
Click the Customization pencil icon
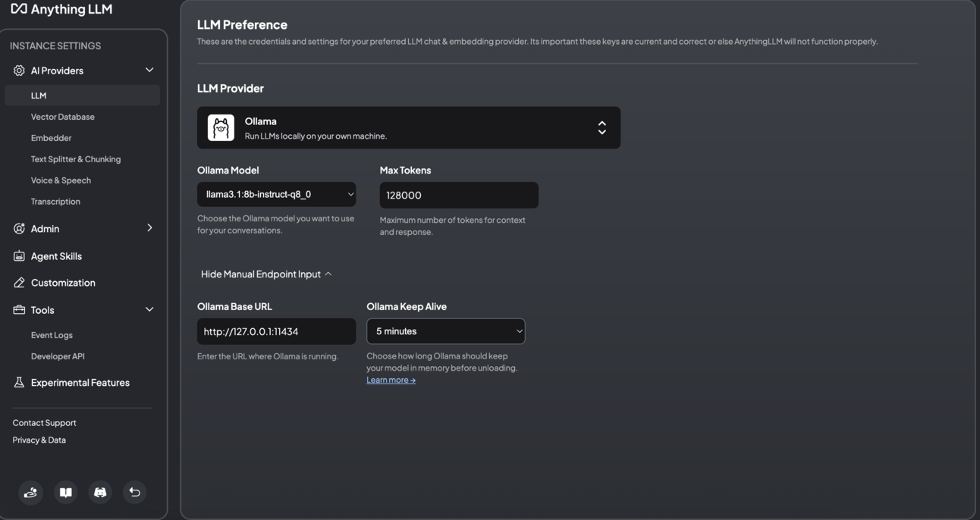[x=18, y=282]
